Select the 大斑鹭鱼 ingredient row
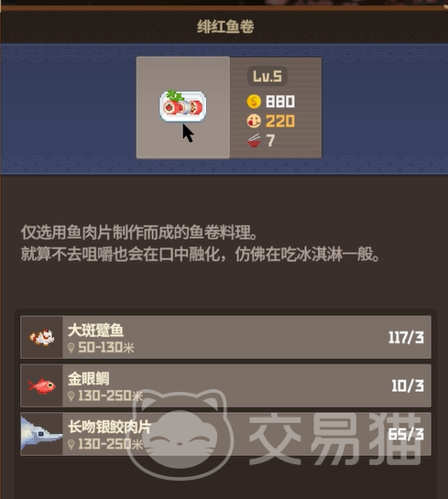448x499 pixels. tap(225, 337)
